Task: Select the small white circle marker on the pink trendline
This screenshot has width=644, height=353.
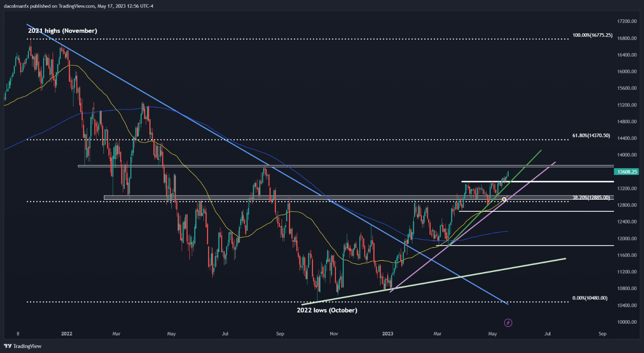Action: [x=504, y=199]
